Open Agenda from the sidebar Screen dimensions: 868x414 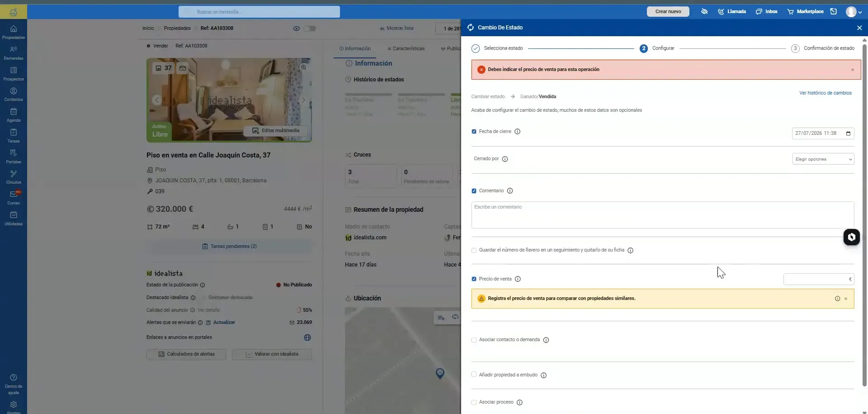pyautogui.click(x=14, y=115)
